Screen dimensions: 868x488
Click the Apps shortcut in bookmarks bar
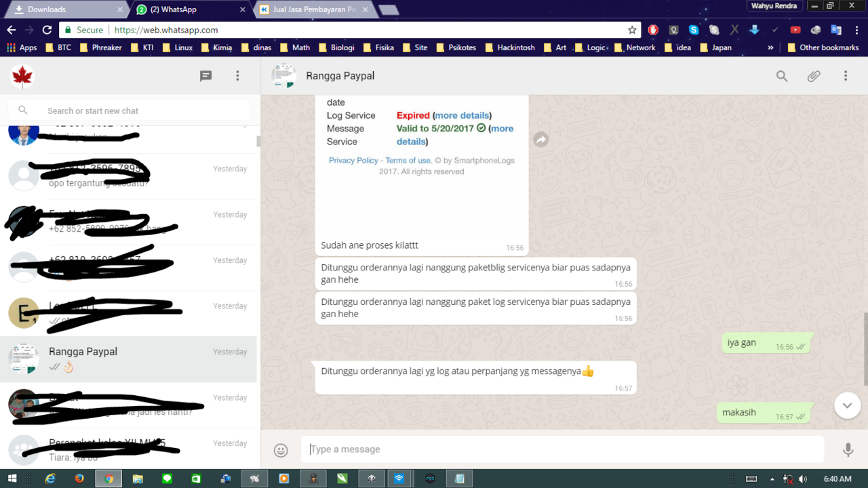coord(22,47)
